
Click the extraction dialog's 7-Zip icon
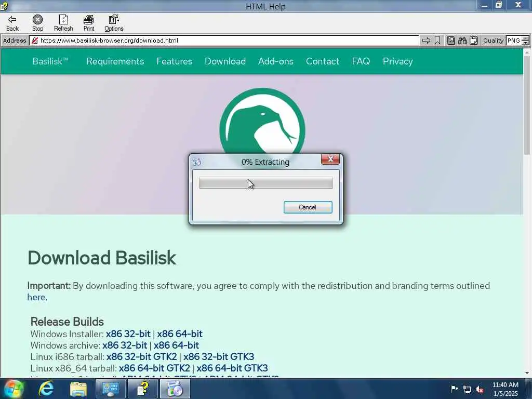(x=197, y=162)
